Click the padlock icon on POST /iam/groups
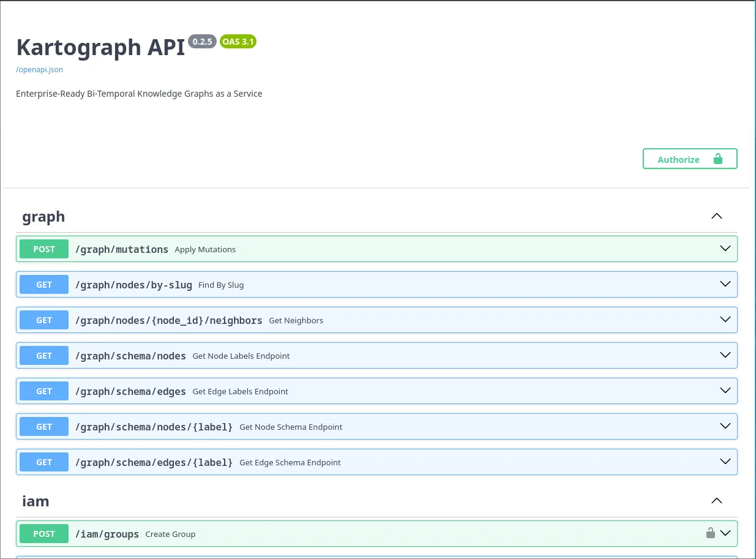The height and width of the screenshot is (559, 756). coord(711,533)
